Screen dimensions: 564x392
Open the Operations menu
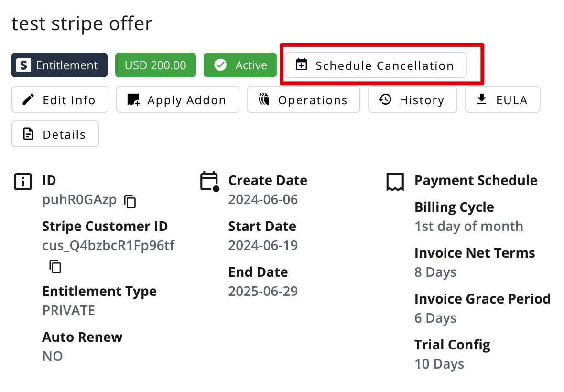[304, 99]
